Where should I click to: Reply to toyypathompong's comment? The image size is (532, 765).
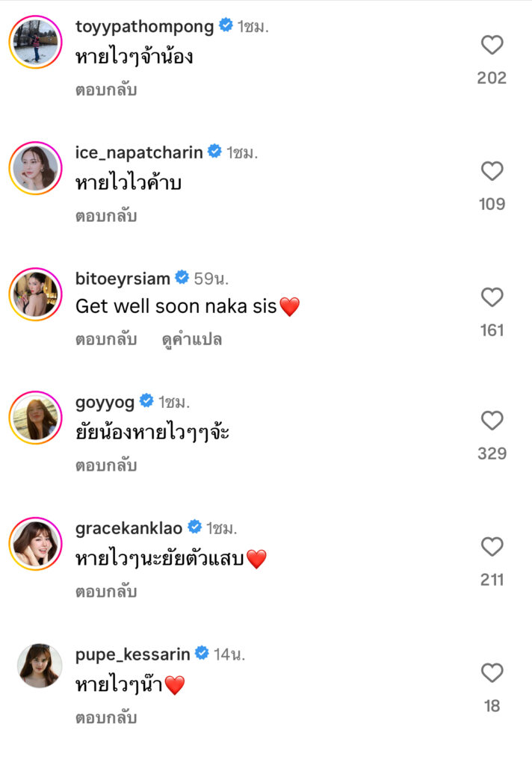pos(106,90)
